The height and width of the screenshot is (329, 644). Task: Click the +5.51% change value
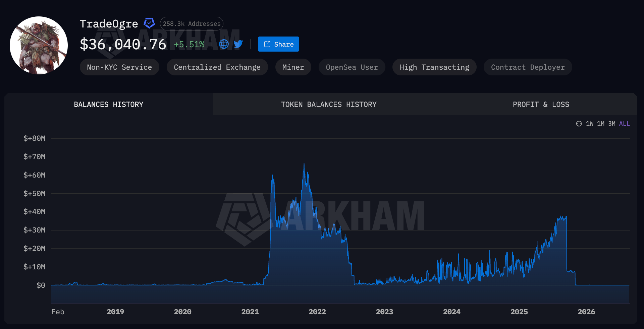(x=189, y=45)
